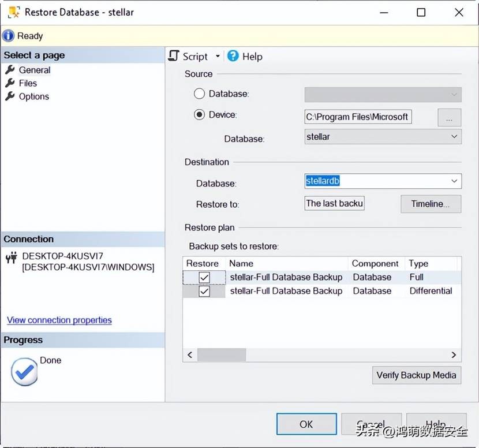
Task: Click Verify Backup Media
Action: (x=416, y=375)
